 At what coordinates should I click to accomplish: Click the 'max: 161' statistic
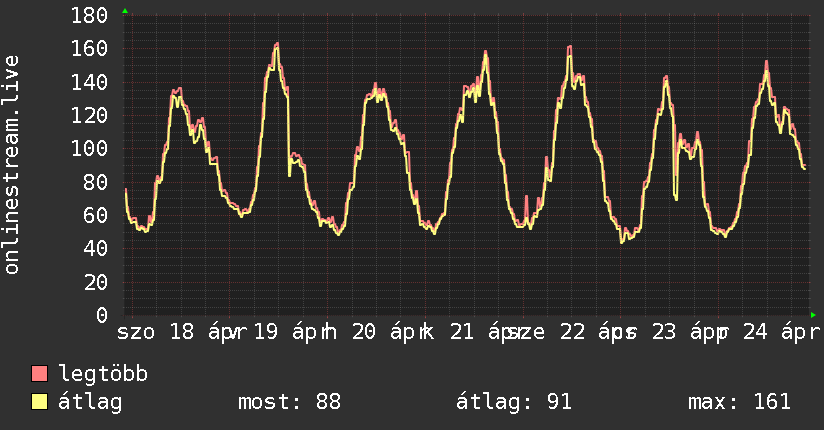[x=739, y=402]
